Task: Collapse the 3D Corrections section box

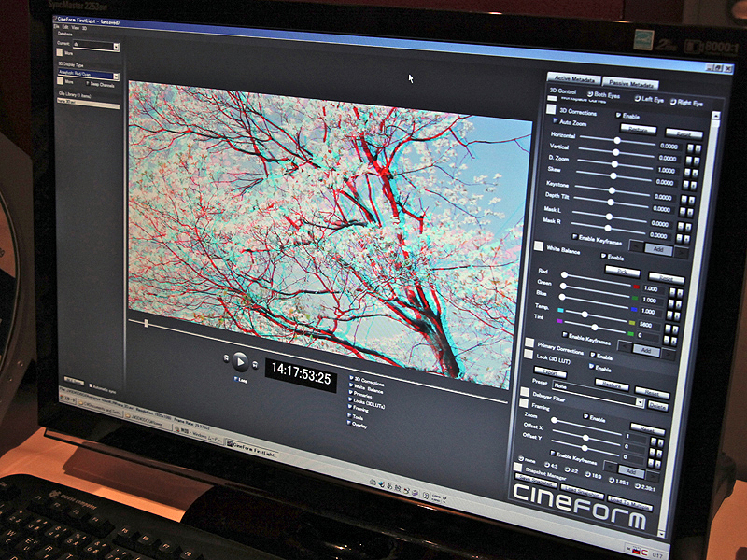Action: point(551,109)
